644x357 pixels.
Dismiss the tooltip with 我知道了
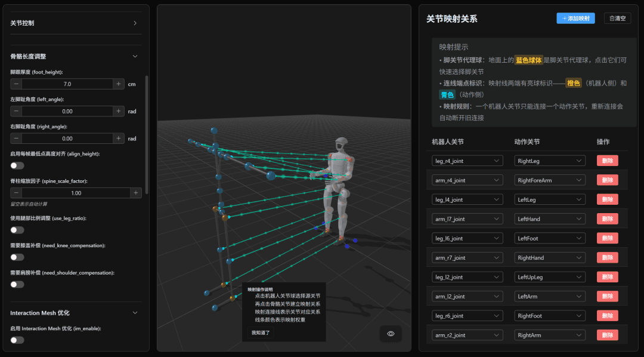260,333
